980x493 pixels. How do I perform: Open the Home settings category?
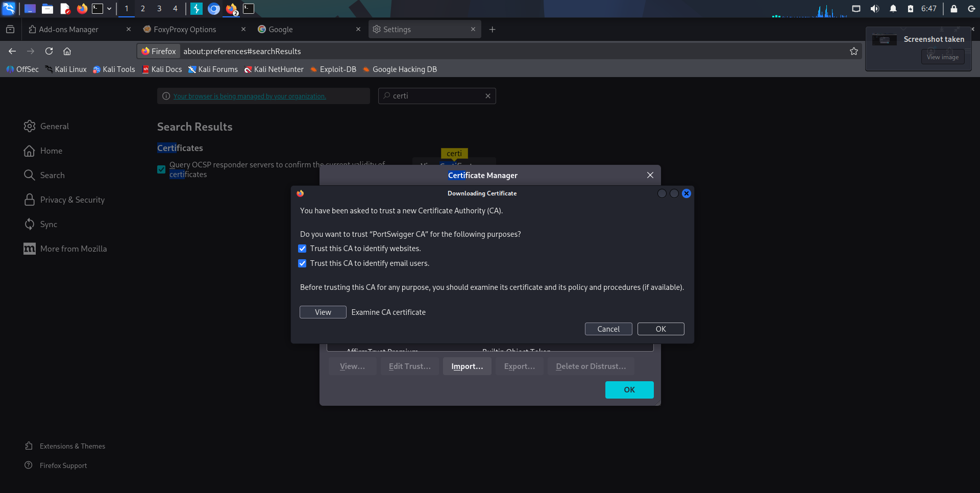[x=43, y=151]
